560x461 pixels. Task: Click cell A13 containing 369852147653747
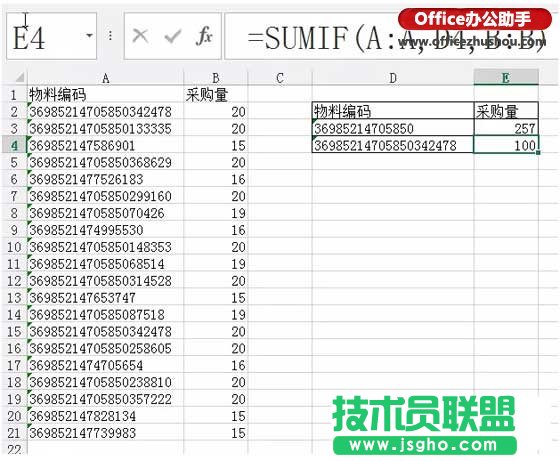pyautogui.click(x=105, y=298)
